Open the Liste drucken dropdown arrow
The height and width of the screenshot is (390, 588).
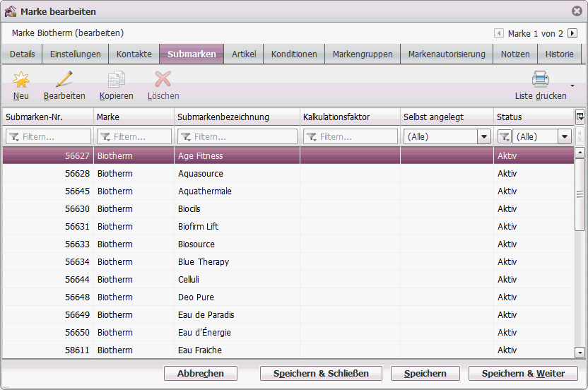(572, 86)
